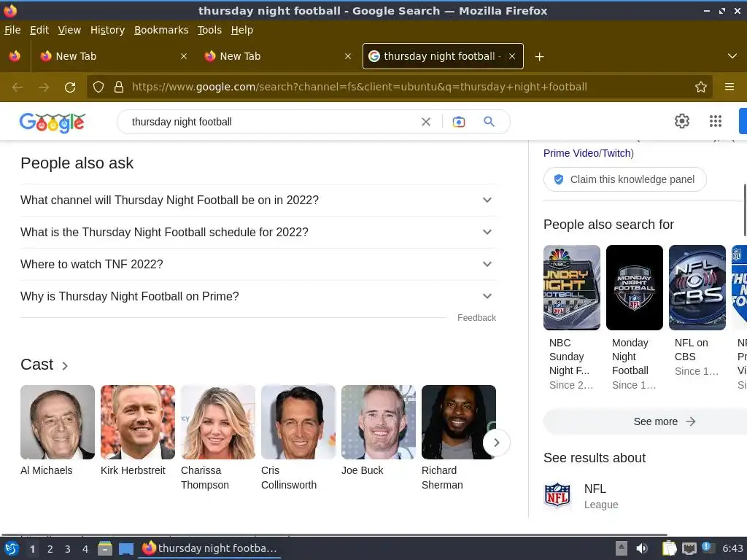Open Al Michaels cast photo

[58, 422]
